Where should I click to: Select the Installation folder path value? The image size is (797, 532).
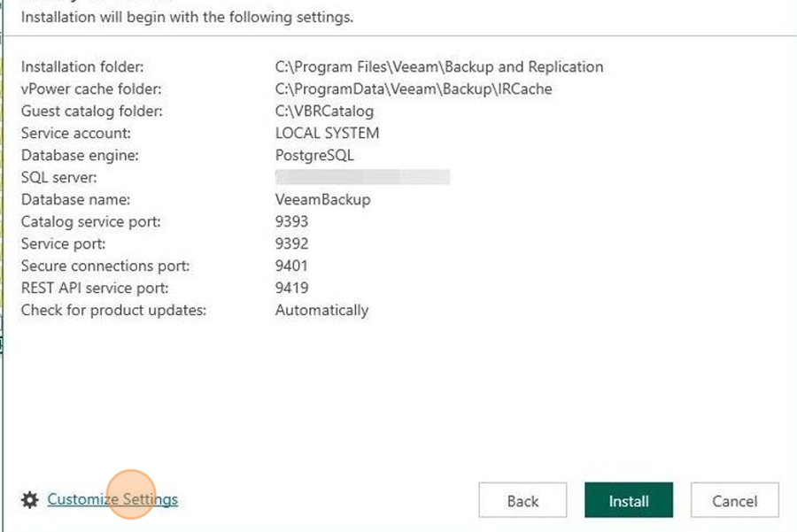439,67
